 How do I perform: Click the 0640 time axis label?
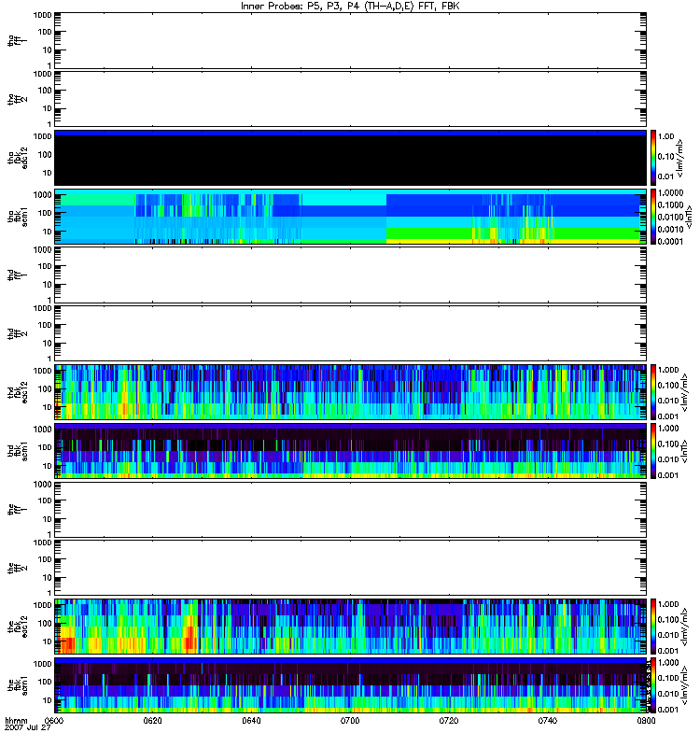[x=251, y=721]
